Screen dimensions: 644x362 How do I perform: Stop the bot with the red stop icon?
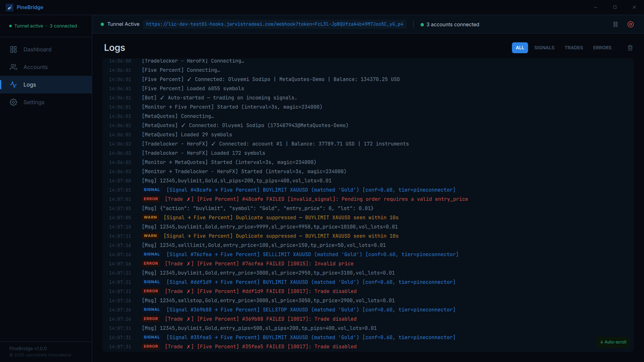(631, 24)
